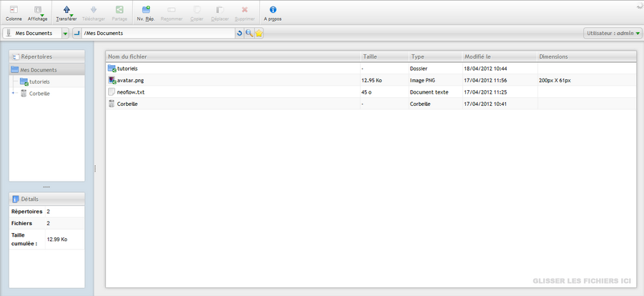Refresh the current folder listing
Viewport: 644px width, 296px height.
(240, 34)
